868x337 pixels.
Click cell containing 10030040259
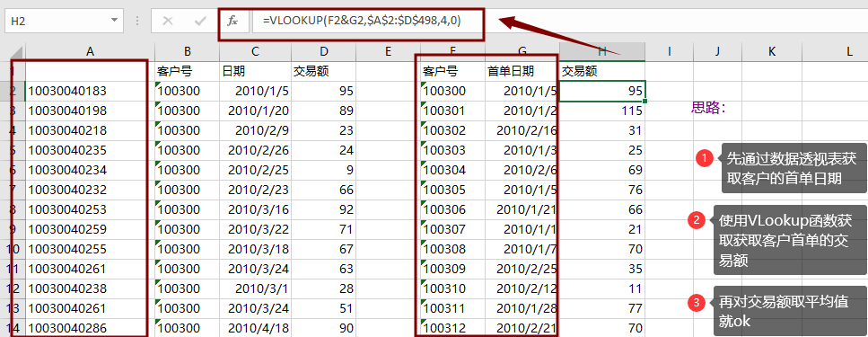[90, 229]
